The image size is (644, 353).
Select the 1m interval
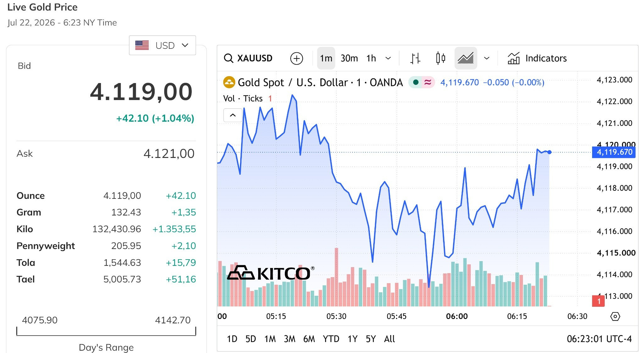(326, 58)
